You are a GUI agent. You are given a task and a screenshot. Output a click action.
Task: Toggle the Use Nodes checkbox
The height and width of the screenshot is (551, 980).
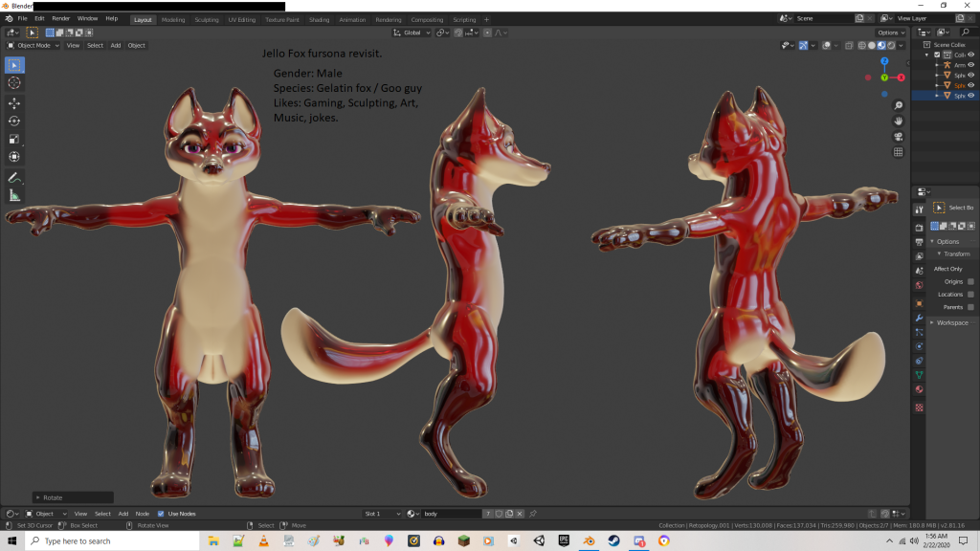click(161, 514)
